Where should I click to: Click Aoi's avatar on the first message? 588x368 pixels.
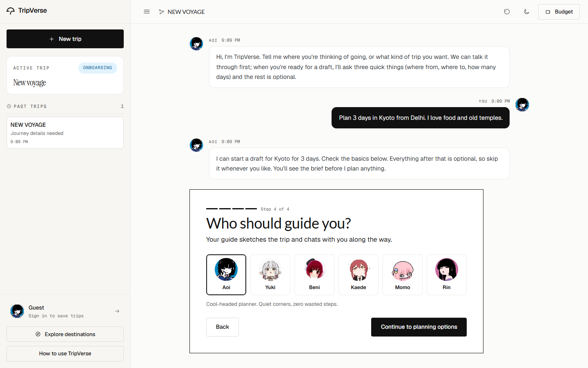pyautogui.click(x=196, y=43)
